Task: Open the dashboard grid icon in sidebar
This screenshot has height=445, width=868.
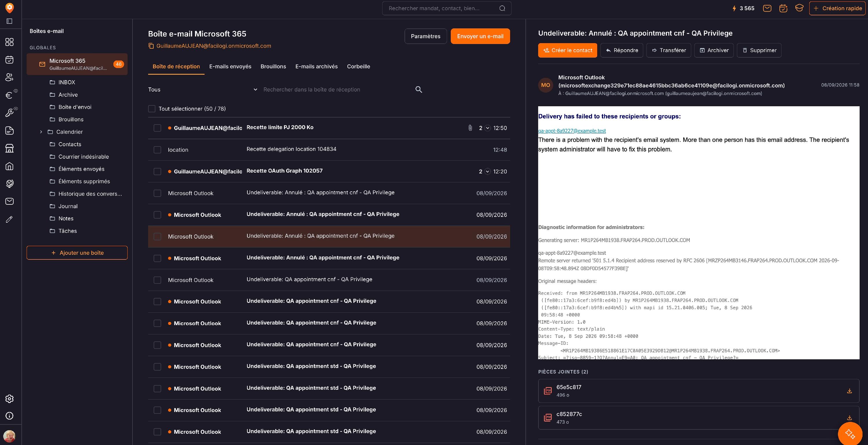Action: pos(10,42)
